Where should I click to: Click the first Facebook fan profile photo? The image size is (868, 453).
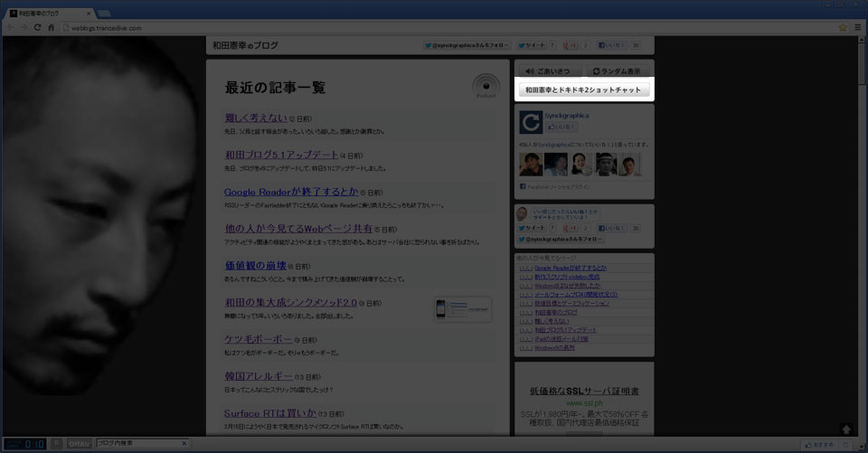click(531, 165)
